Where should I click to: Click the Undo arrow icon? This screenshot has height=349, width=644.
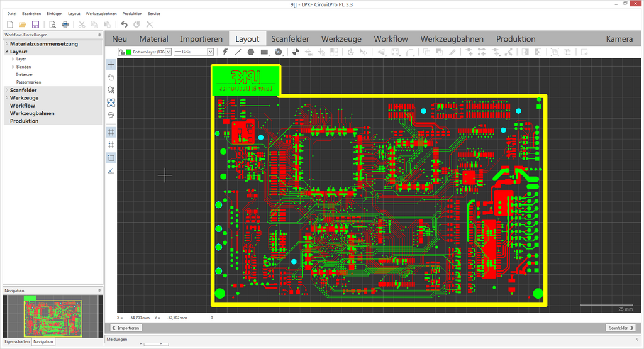[124, 25]
